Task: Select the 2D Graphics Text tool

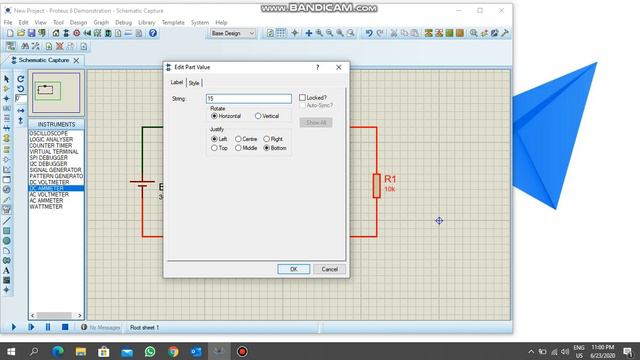Action: point(7,270)
